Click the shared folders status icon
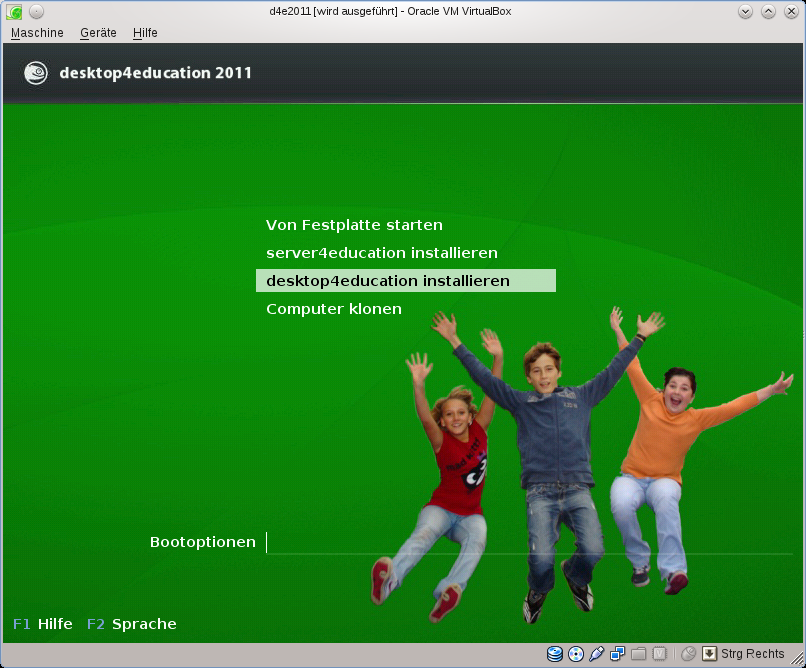 coord(638,654)
